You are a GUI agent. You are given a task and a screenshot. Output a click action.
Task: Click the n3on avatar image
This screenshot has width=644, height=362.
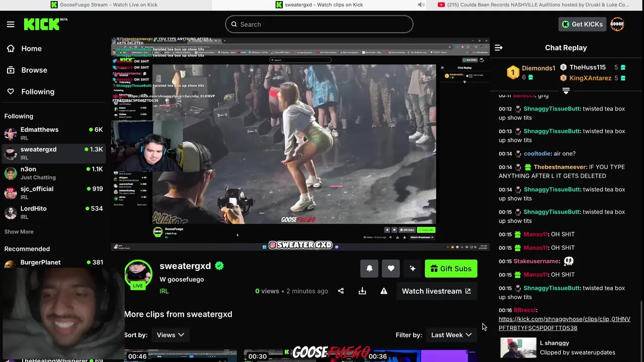11,173
